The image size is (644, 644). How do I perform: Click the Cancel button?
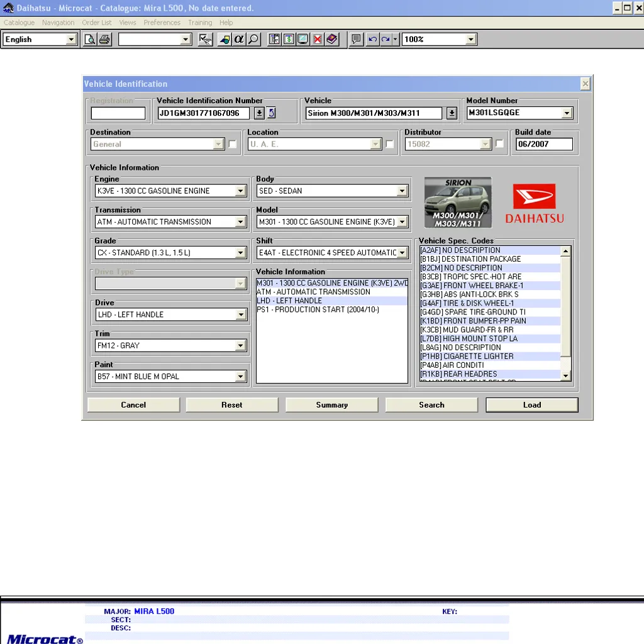click(x=133, y=405)
